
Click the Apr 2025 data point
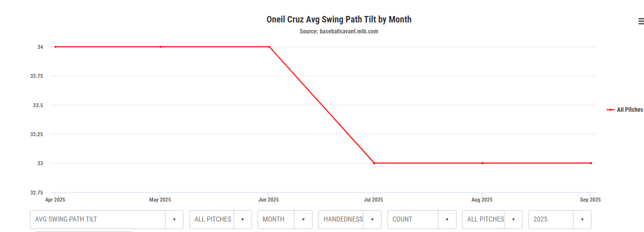[55, 47]
